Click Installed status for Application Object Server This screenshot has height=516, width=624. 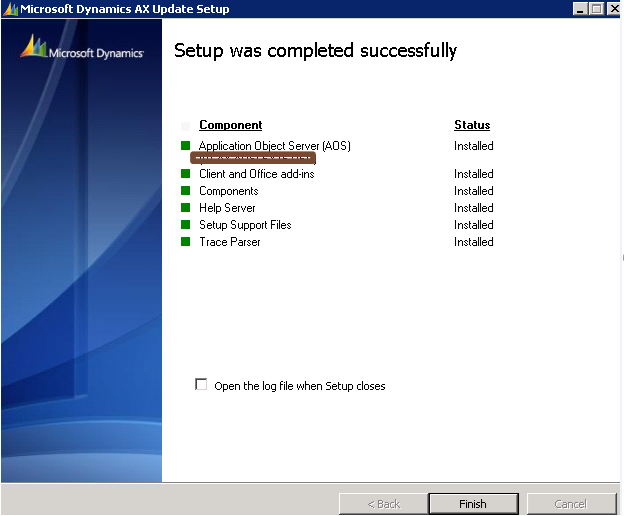point(474,146)
